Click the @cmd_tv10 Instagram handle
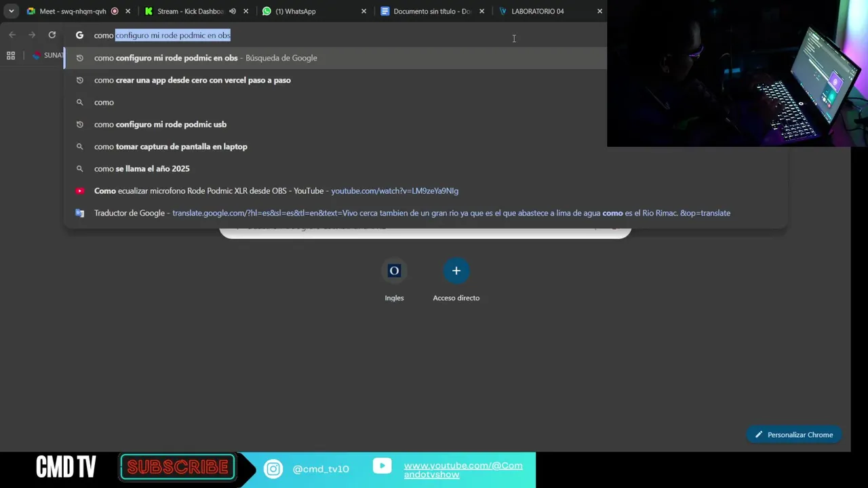Screen dimensions: 868x488 click(x=321, y=469)
